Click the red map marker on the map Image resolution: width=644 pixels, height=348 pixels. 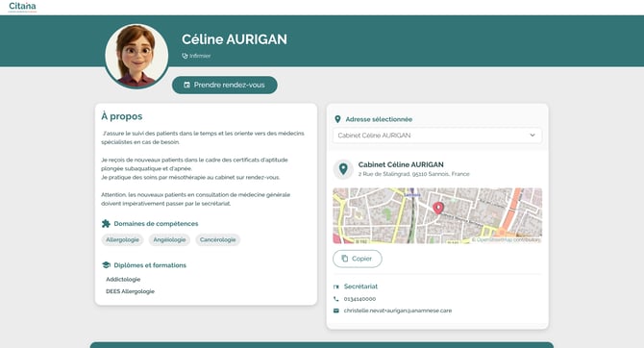(x=438, y=208)
